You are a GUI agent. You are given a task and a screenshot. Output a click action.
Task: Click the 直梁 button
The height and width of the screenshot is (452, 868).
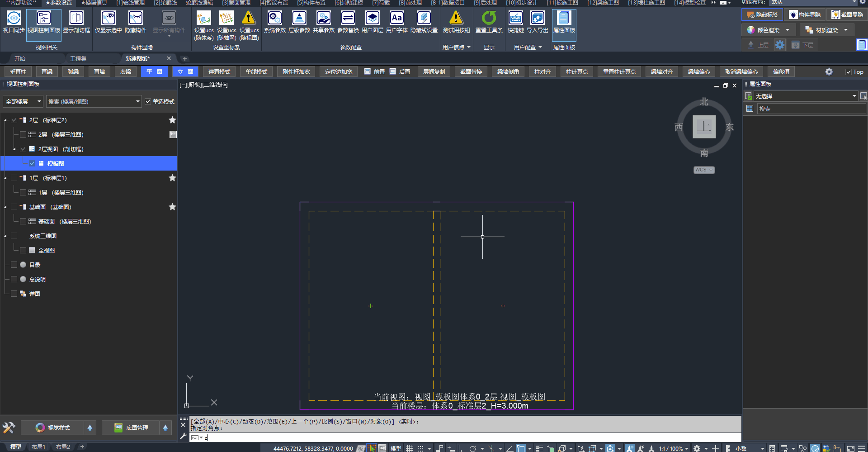coord(47,72)
